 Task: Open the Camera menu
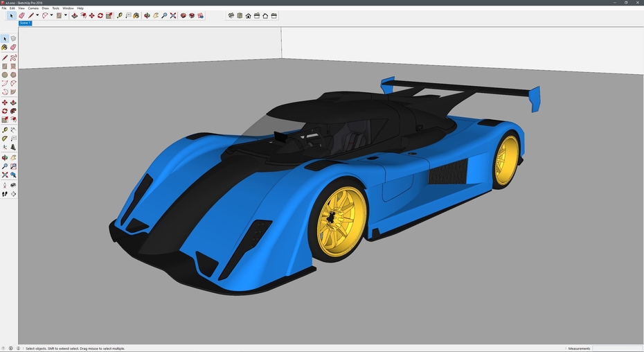[33, 8]
